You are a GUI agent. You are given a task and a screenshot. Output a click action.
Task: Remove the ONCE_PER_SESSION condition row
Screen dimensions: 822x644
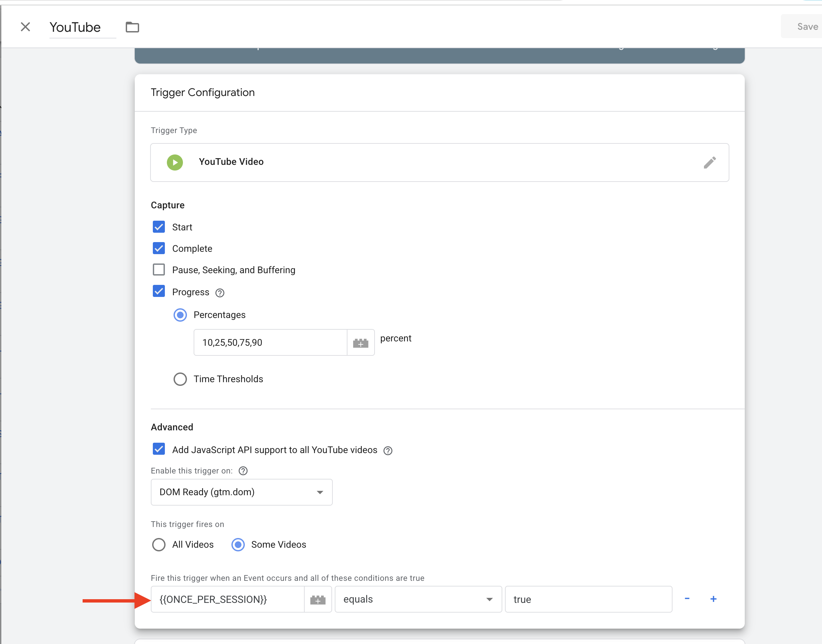[x=687, y=599]
